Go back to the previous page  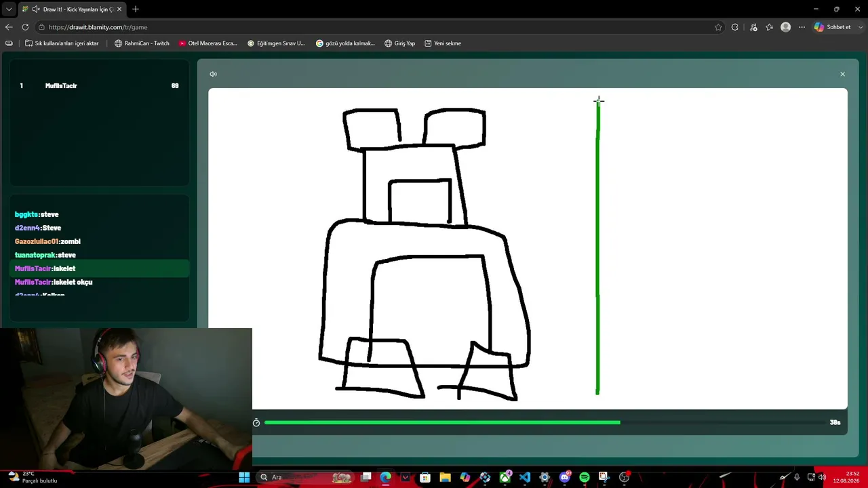click(9, 27)
